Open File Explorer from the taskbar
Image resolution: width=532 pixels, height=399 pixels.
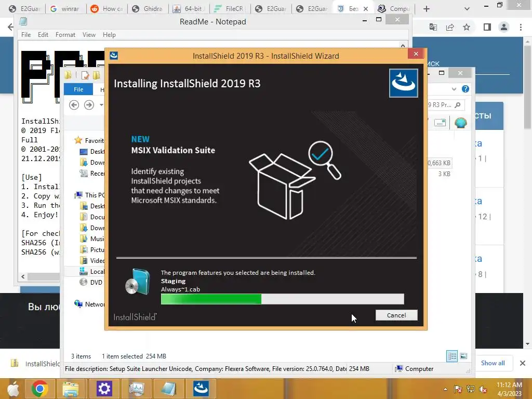click(x=70, y=389)
